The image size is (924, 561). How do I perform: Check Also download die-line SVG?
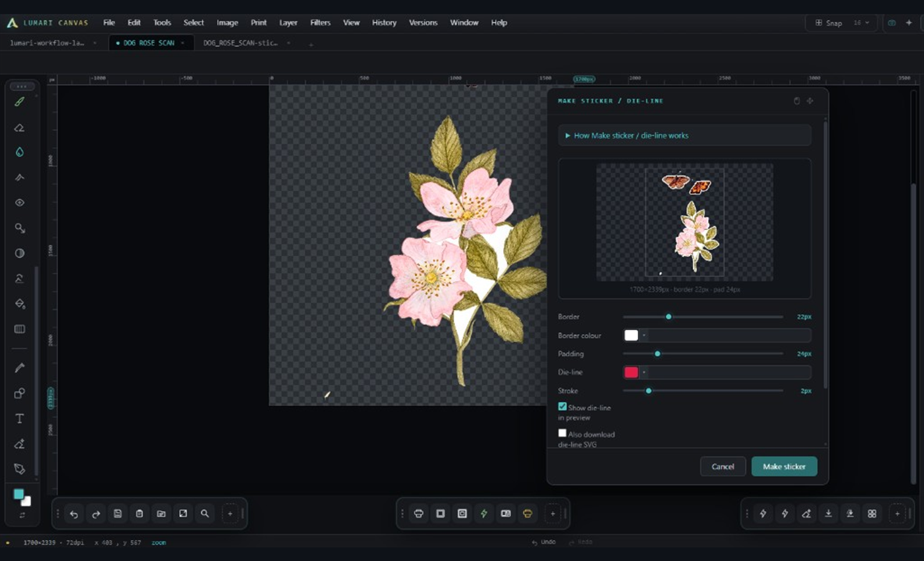pos(562,433)
